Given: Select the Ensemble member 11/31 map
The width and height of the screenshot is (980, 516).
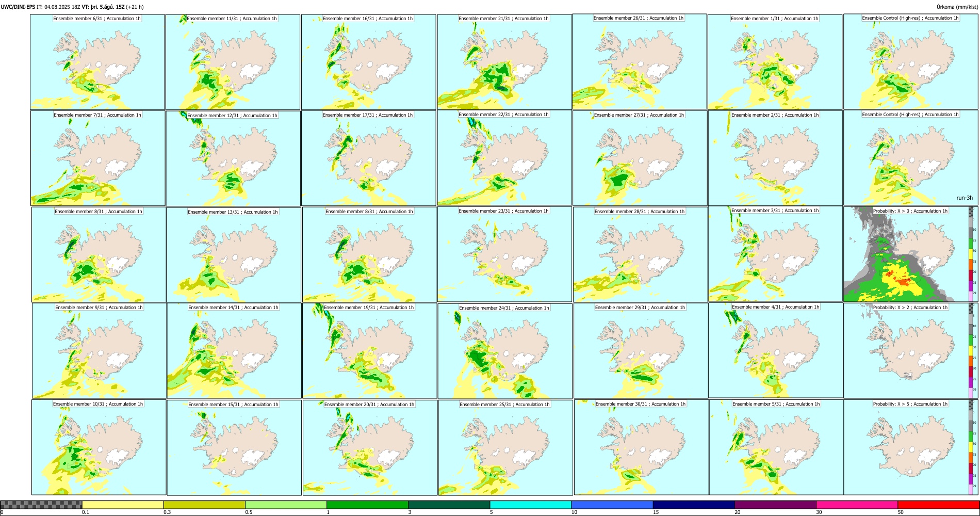Looking at the screenshot, I should [233, 62].
